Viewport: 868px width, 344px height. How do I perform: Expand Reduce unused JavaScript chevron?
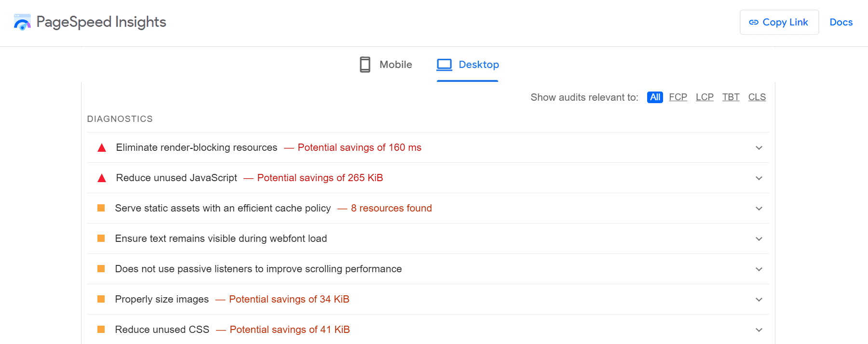pos(759,178)
